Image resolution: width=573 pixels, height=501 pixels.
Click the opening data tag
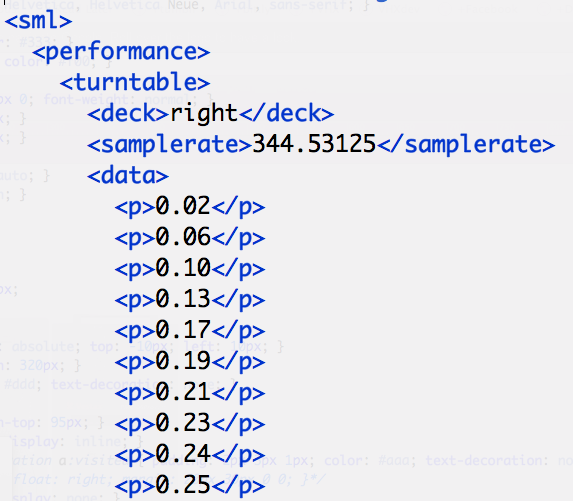128,175
